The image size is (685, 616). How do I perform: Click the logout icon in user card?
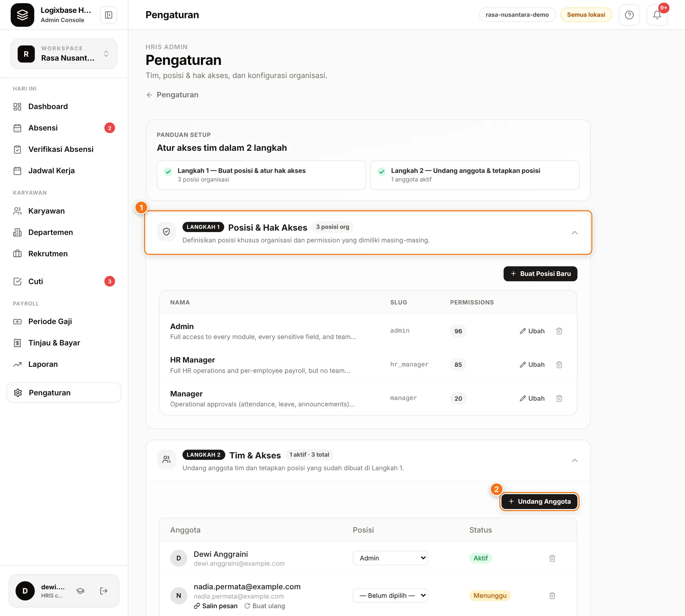tap(104, 591)
